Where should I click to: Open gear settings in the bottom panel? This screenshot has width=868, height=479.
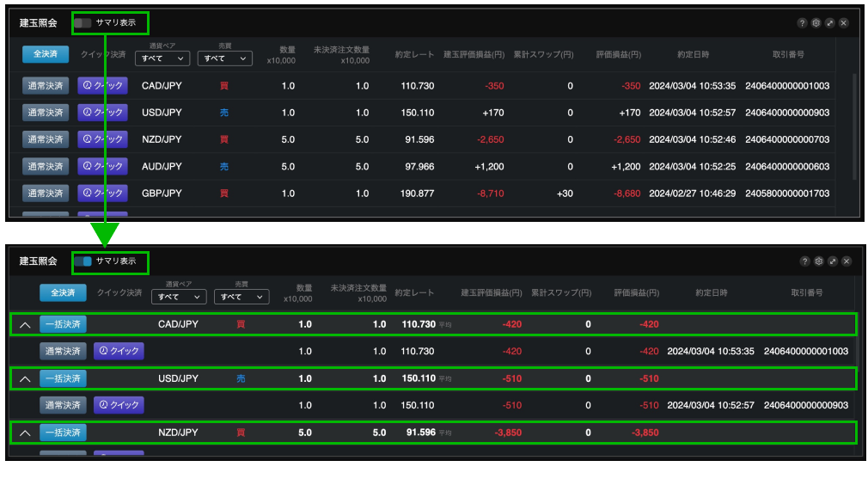tap(819, 261)
